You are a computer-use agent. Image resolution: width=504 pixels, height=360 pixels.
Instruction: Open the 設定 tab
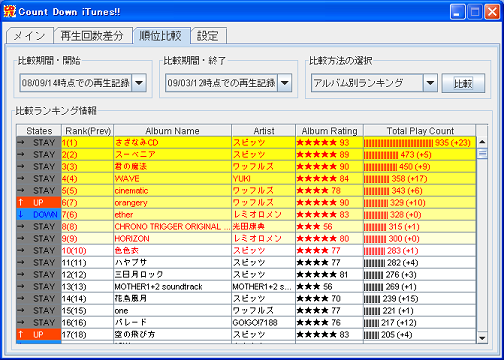(x=209, y=36)
